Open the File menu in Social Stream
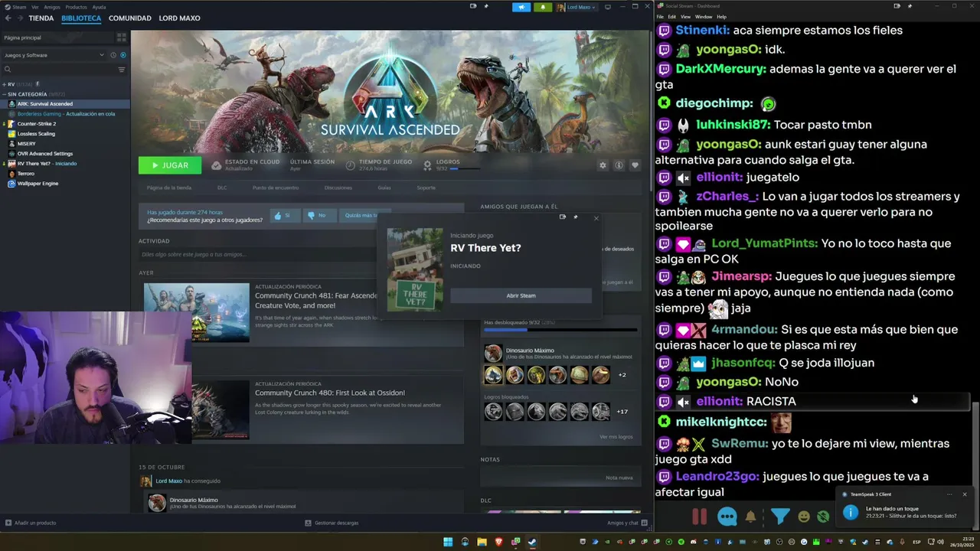Viewport: 980px width, 551px height. click(661, 16)
